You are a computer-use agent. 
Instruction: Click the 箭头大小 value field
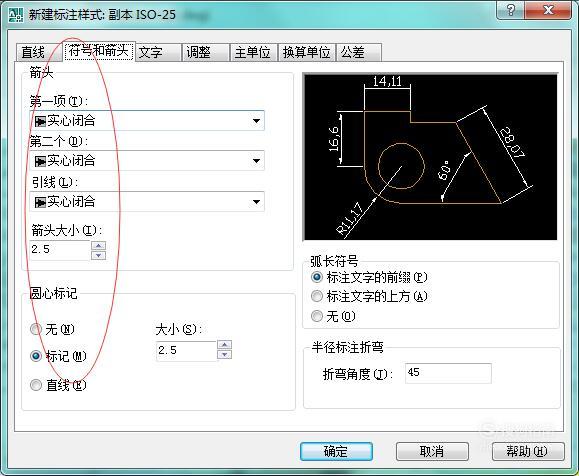[x=60, y=250]
